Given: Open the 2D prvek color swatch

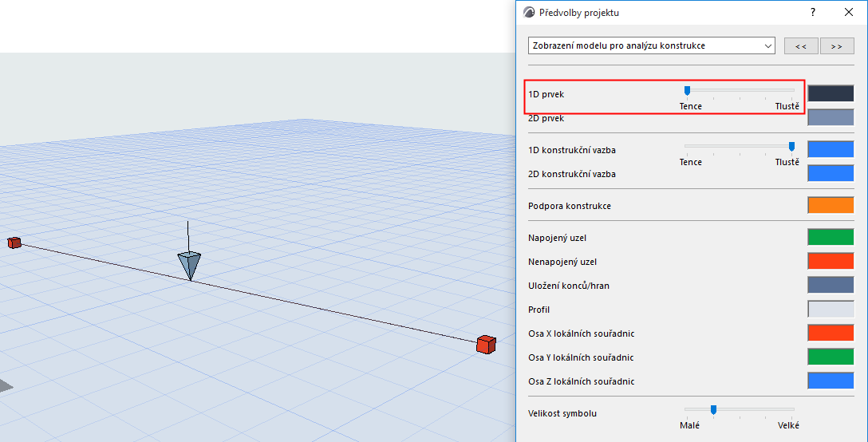Looking at the screenshot, I should (x=831, y=117).
